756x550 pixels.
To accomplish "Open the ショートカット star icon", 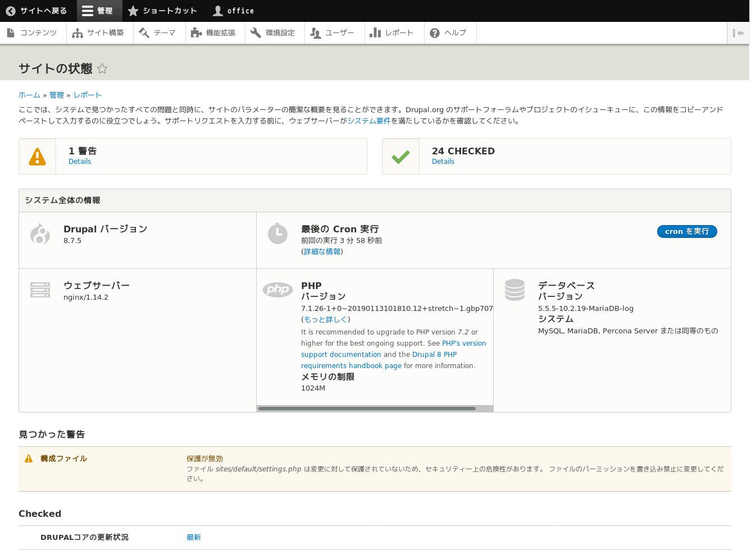I will pyautogui.click(x=133, y=11).
